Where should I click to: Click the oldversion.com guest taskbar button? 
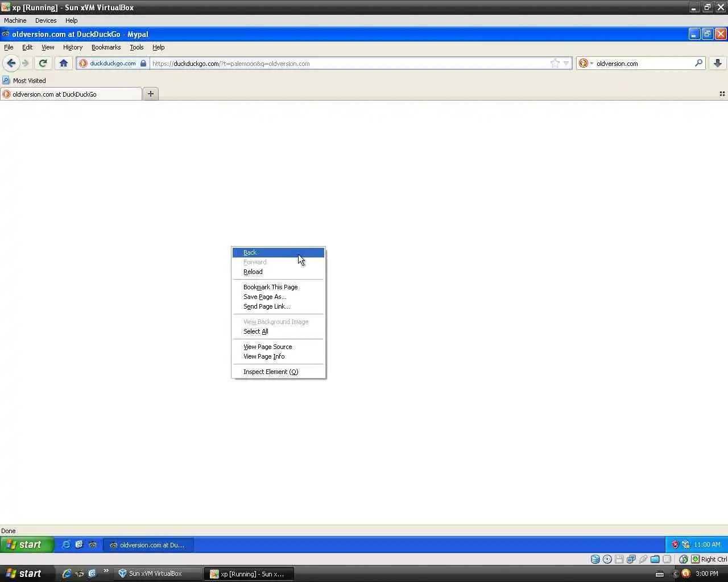148,544
